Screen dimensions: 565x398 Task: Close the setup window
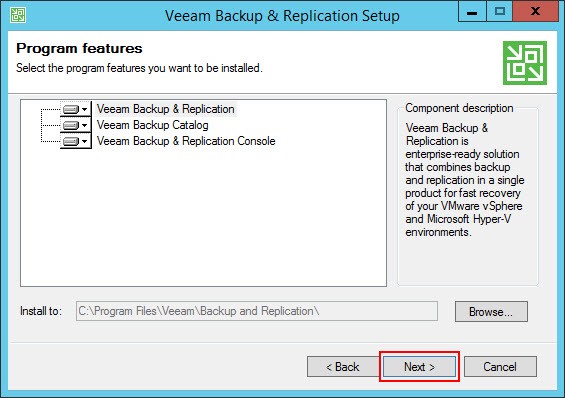pyautogui.click(x=535, y=12)
